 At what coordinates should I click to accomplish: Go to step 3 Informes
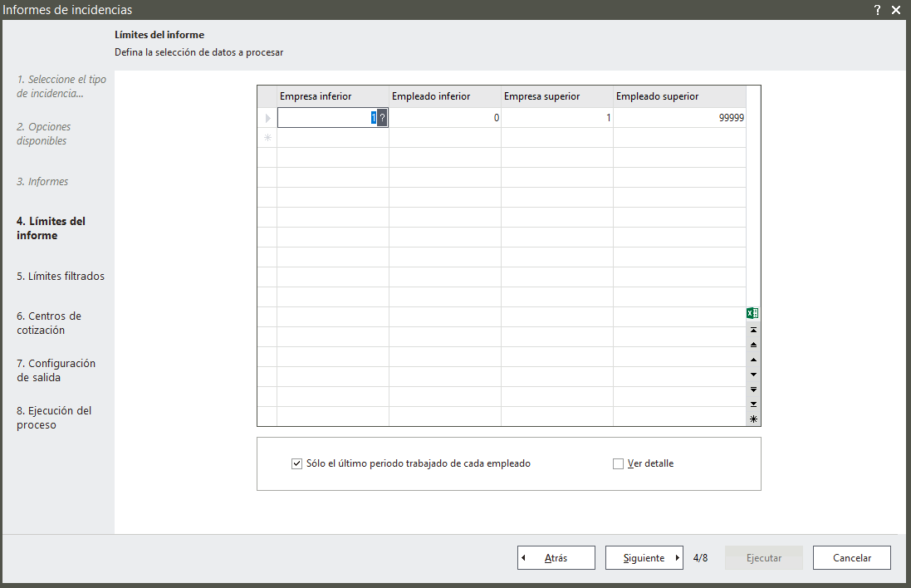point(42,181)
